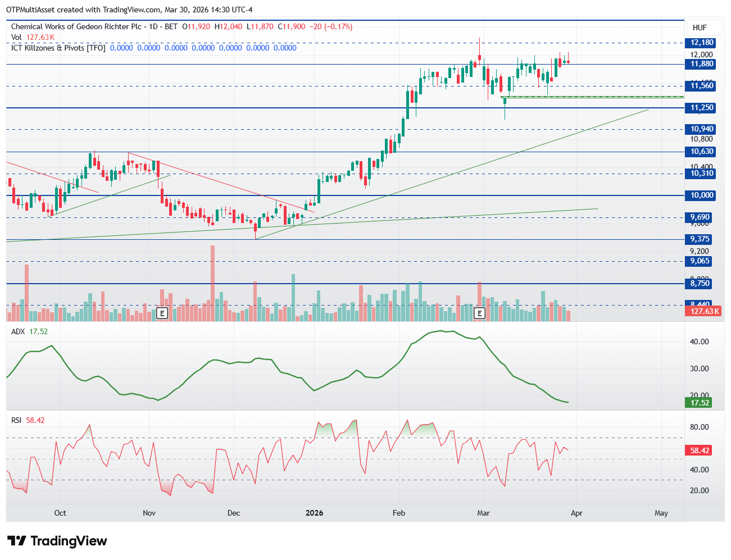The width and height of the screenshot is (731, 560).
Task: Click the November earnings E marker
Action: tap(162, 313)
